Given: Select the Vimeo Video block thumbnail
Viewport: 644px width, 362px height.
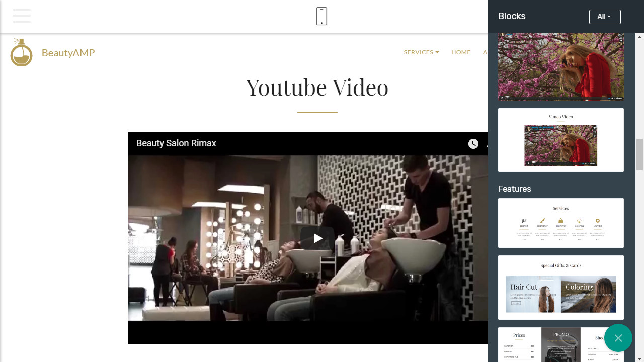Looking at the screenshot, I should (560, 140).
